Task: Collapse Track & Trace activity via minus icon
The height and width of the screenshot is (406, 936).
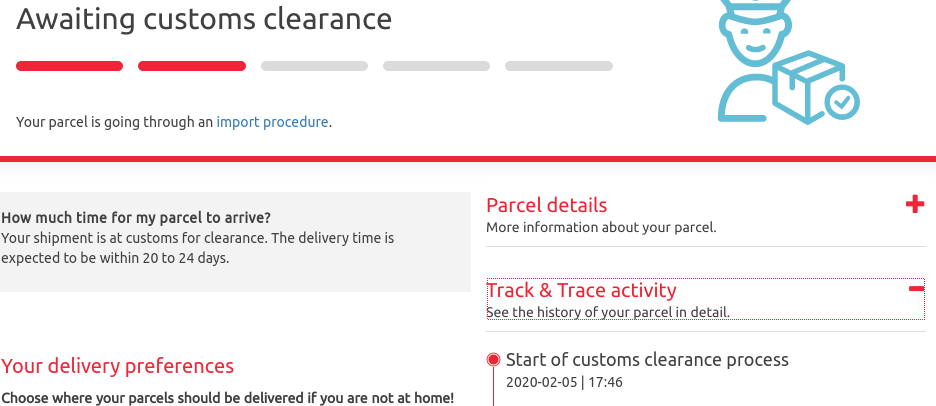Action: tap(916, 290)
